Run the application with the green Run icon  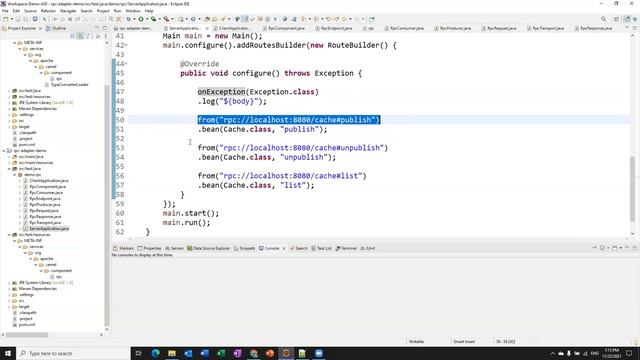[141, 19]
